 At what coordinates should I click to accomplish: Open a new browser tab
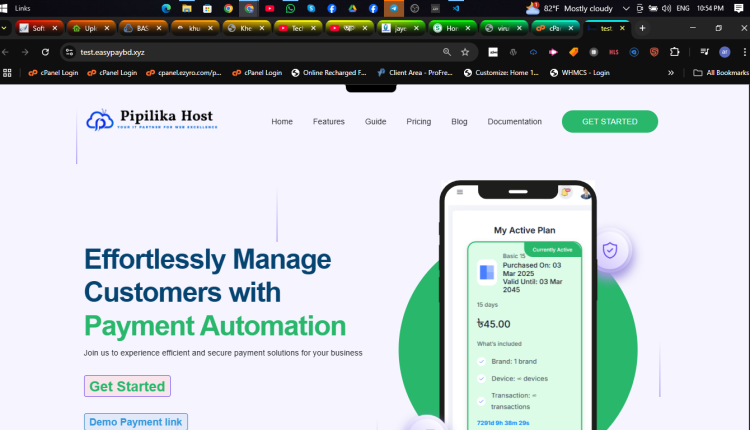coord(642,28)
